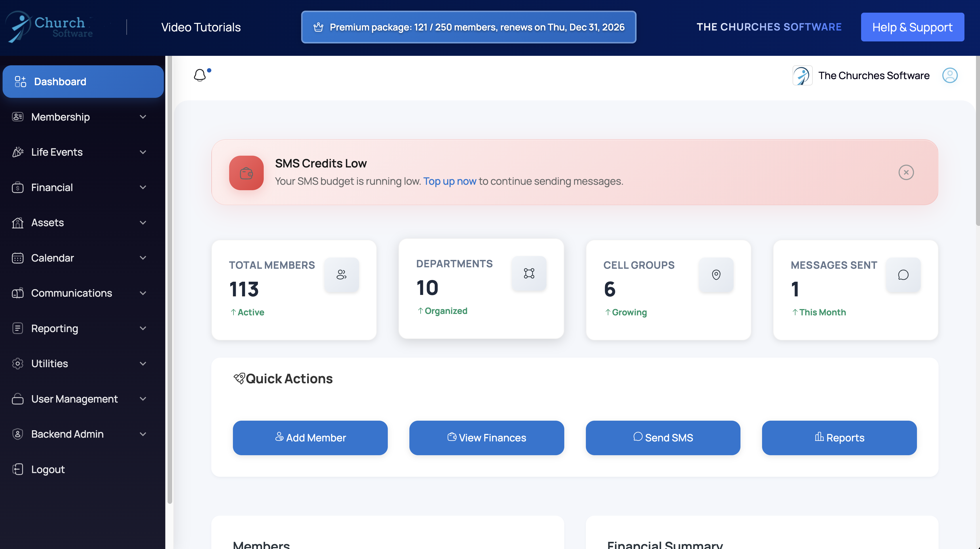Screen dimensions: 980x549
Task: Follow the Top up now link
Action: tap(450, 181)
